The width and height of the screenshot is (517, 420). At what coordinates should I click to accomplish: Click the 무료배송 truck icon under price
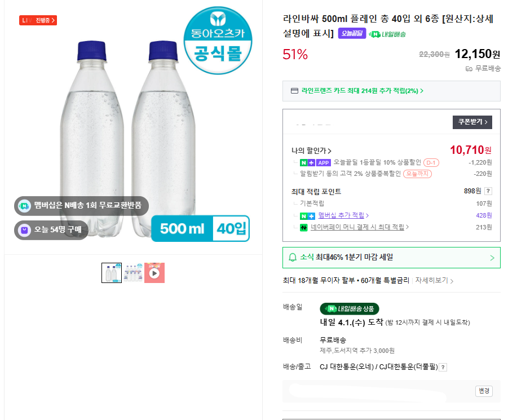click(469, 69)
